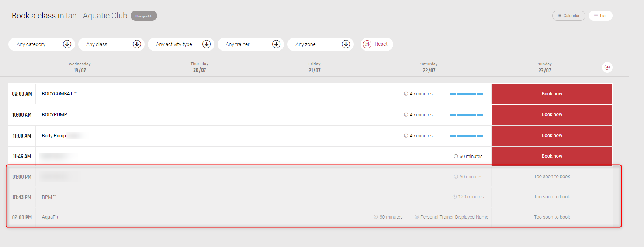Click down-arrow icon in Any category filter
The width and height of the screenshot is (644, 247).
pyautogui.click(x=67, y=44)
